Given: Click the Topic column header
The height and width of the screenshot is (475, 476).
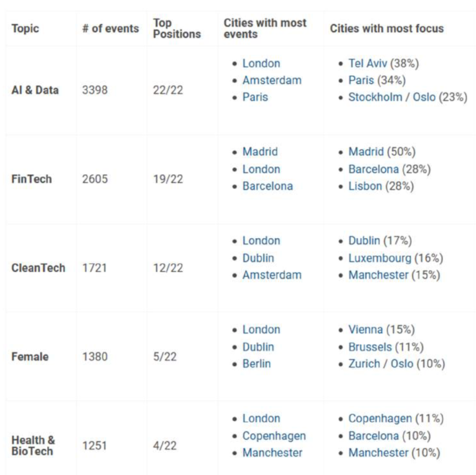Looking at the screenshot, I should (x=25, y=29).
